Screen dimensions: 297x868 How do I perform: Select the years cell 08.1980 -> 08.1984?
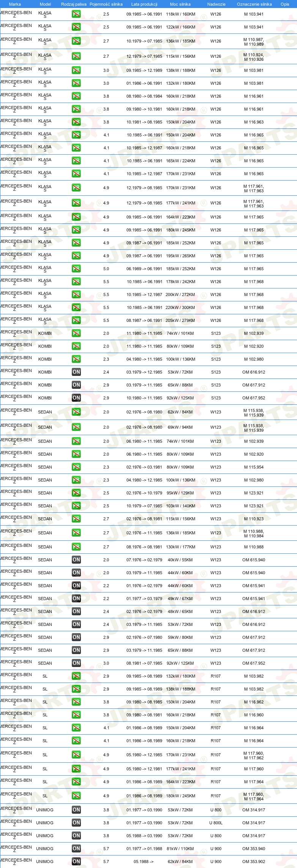pos(144,96)
